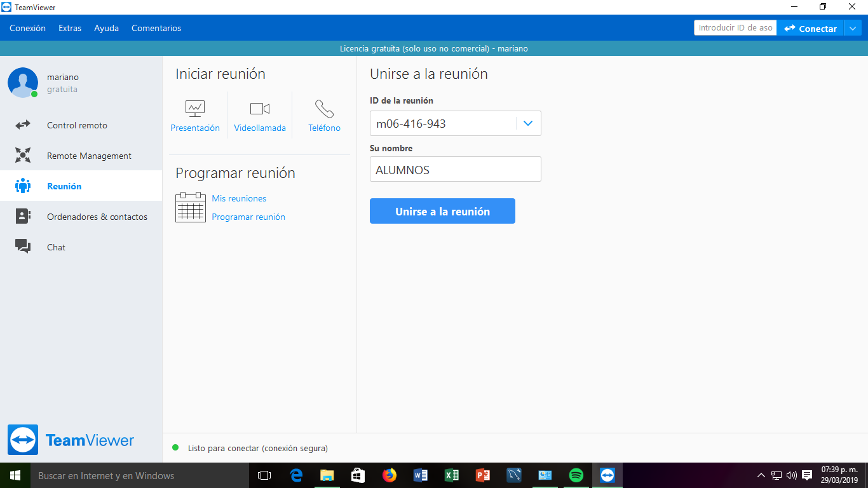The height and width of the screenshot is (488, 868).
Task: Start a Videollamada
Action: [x=260, y=109]
